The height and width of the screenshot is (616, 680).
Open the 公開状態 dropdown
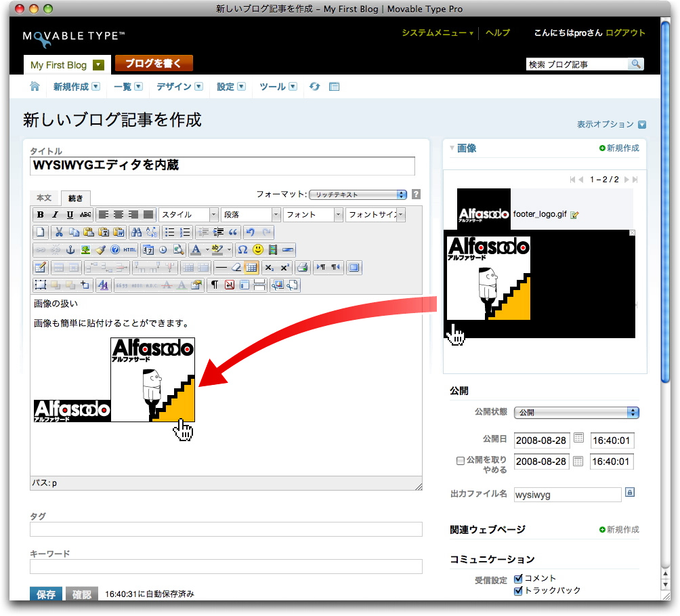coord(576,413)
